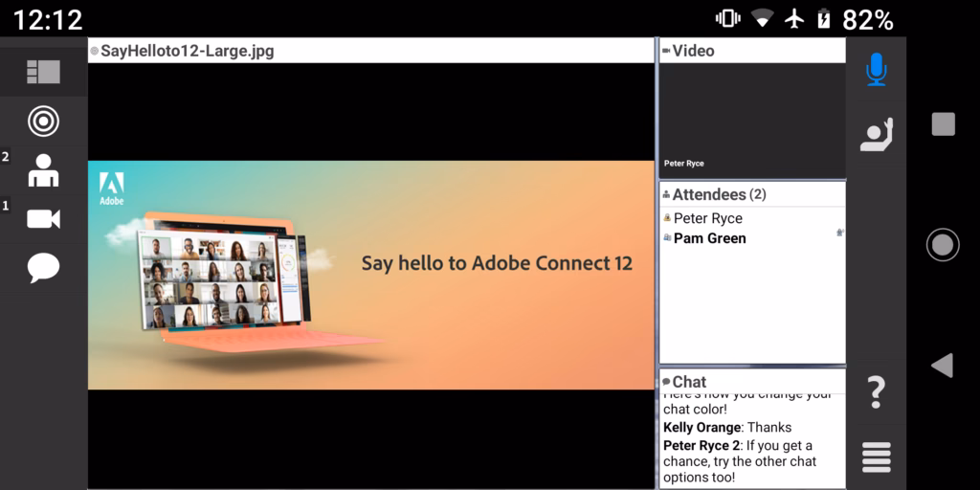Tap the Android back triangle button
The image size is (980, 490).
click(x=942, y=366)
